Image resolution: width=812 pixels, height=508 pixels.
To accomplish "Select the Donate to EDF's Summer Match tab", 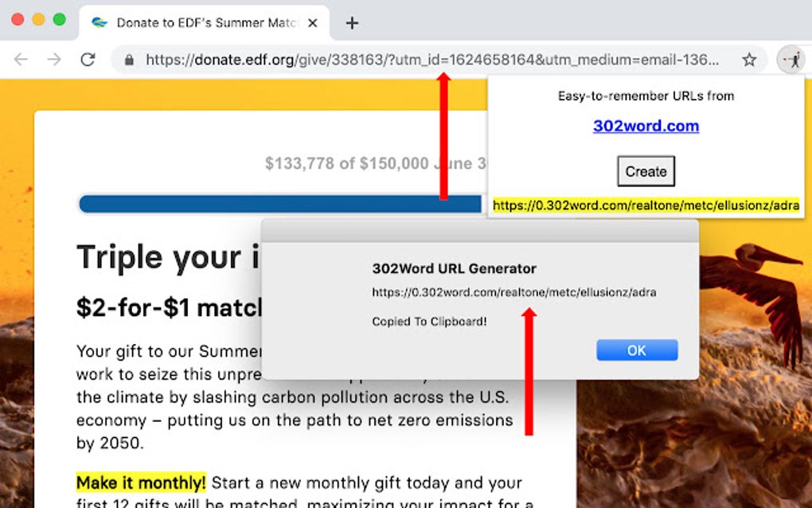I will pyautogui.click(x=199, y=23).
